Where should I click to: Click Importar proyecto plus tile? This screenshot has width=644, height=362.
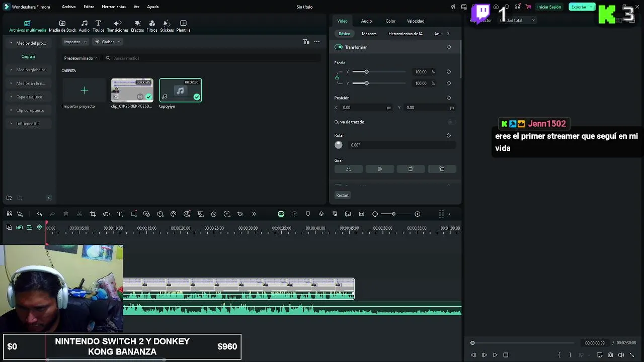(84, 90)
